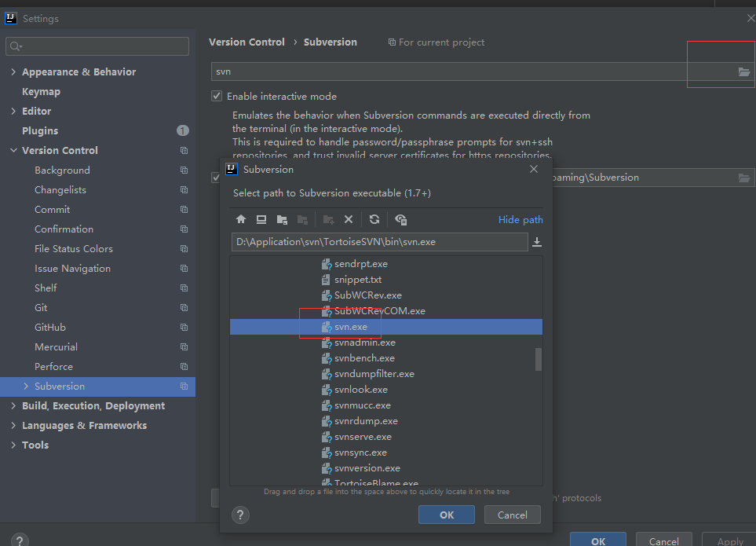756x546 pixels.
Task: Select svnlook.exe in the file tree
Action: coord(385,389)
